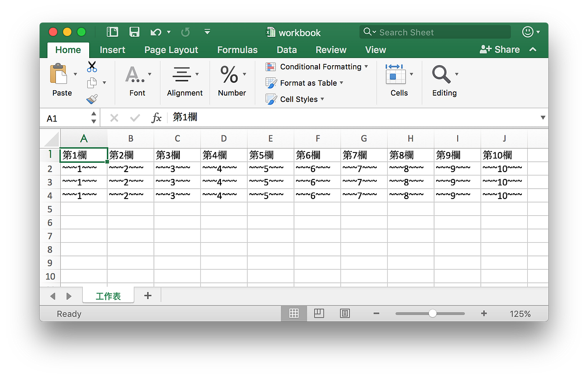Switch to the Formulas ribbon tab
Viewport: 588px width, 378px height.
point(237,50)
